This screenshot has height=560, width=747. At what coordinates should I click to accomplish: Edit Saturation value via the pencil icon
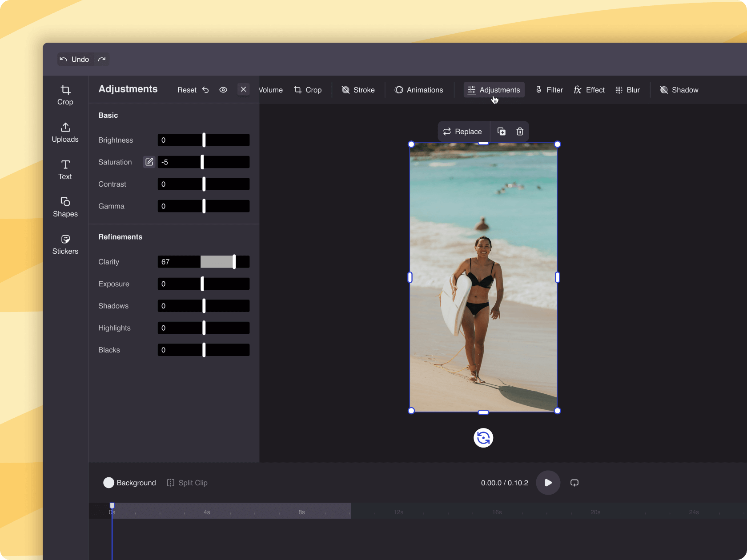point(149,162)
